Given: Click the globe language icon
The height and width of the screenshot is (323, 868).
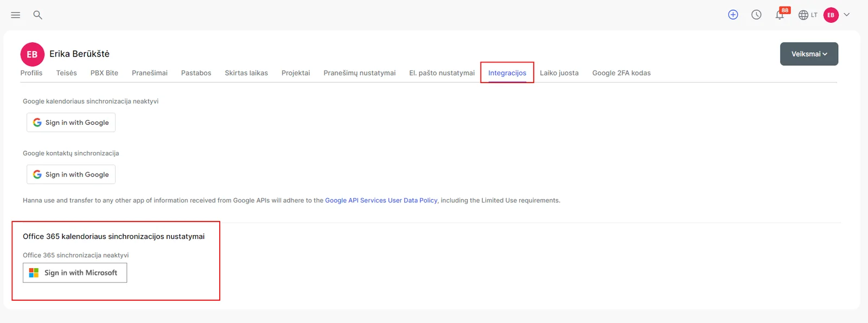Looking at the screenshot, I should [x=803, y=15].
